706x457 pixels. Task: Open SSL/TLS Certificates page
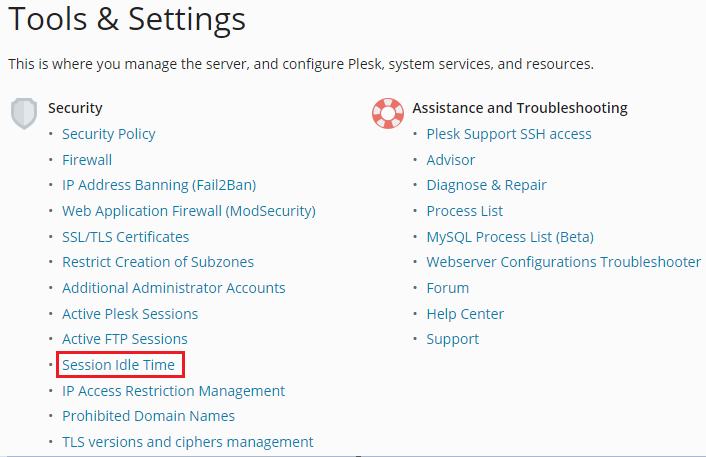(125, 237)
